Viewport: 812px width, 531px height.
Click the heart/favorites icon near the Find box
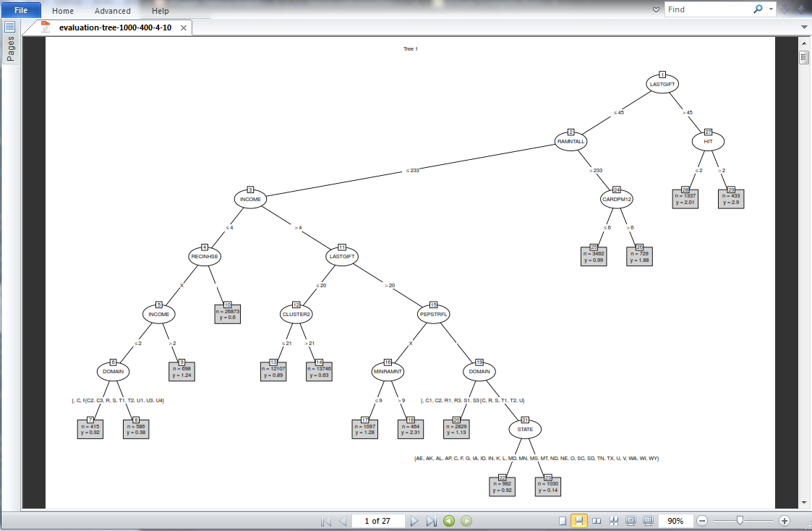pos(655,9)
